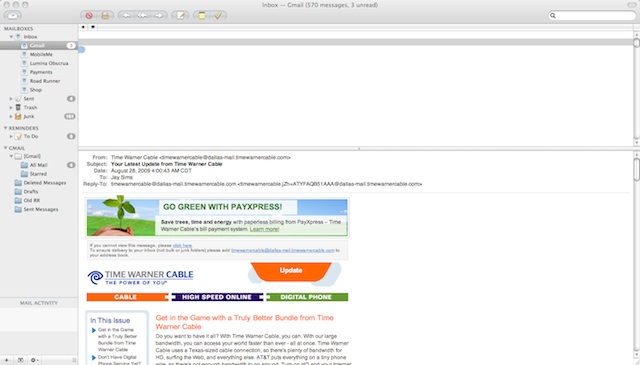The height and width of the screenshot is (365, 640).
Task: Click the Get Mail envelope button
Action: pos(13,16)
